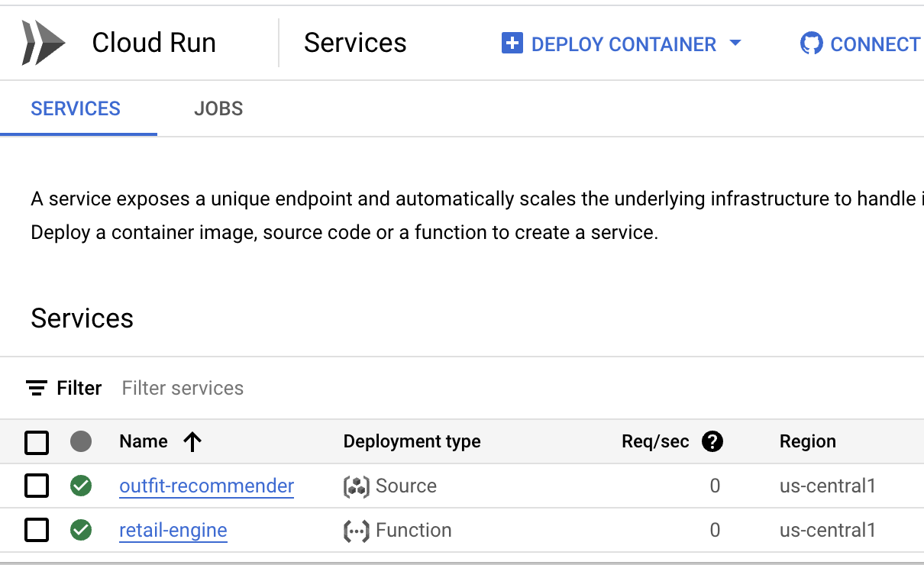Click the GitHub icon beside Connect
The image size is (924, 565).
pos(811,44)
